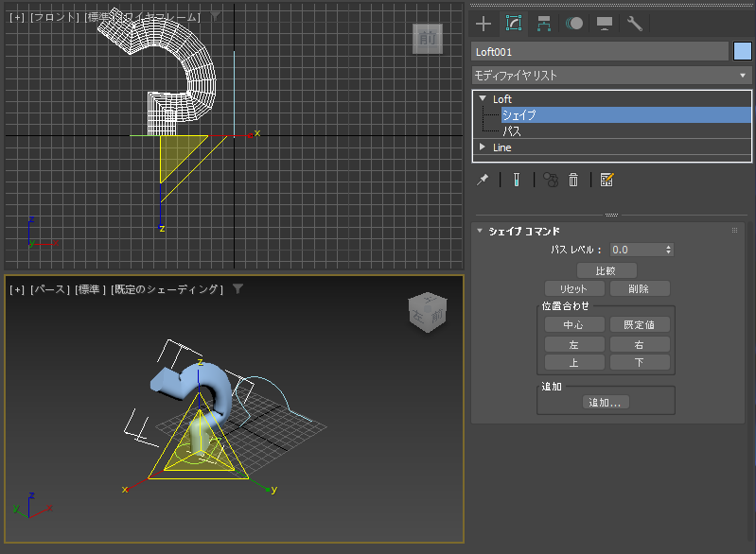Open the Modify command panel tab
756x554 pixels.
[514, 23]
